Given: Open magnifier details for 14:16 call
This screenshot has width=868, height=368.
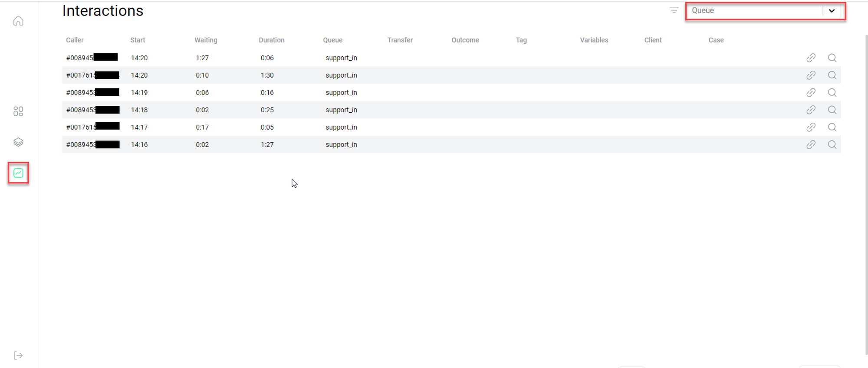Looking at the screenshot, I should [832, 144].
